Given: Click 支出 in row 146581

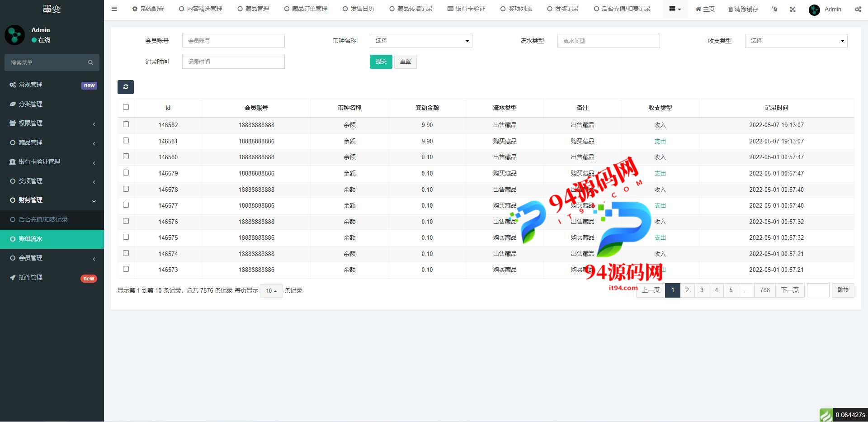Looking at the screenshot, I should click(660, 141).
